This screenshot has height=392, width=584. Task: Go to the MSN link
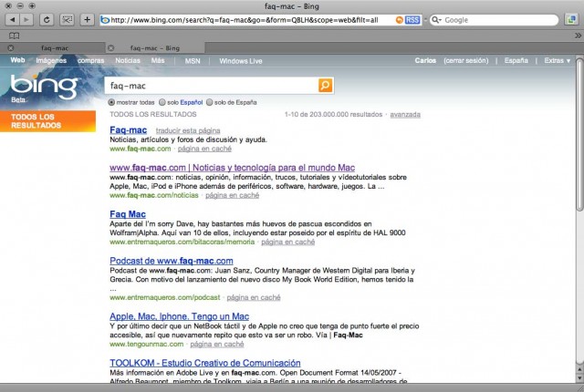pos(193,61)
